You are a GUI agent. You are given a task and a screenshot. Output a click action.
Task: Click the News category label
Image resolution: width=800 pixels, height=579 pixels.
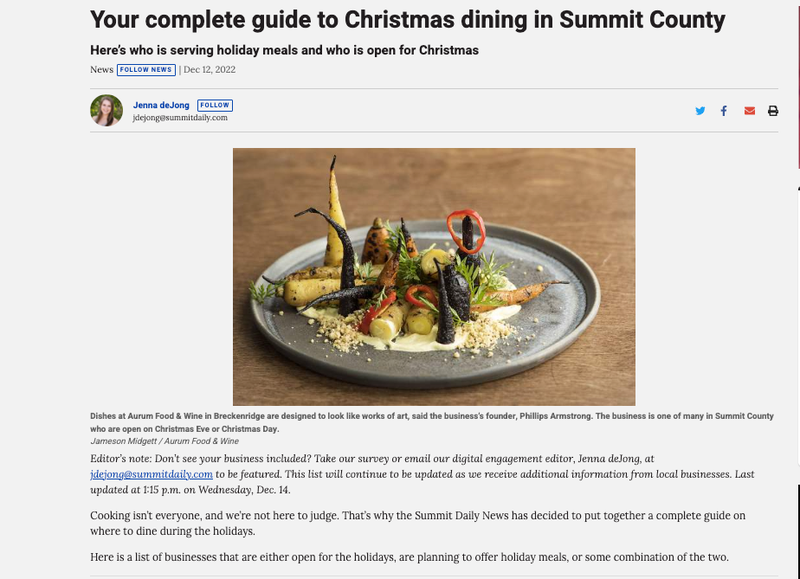pyautogui.click(x=102, y=70)
